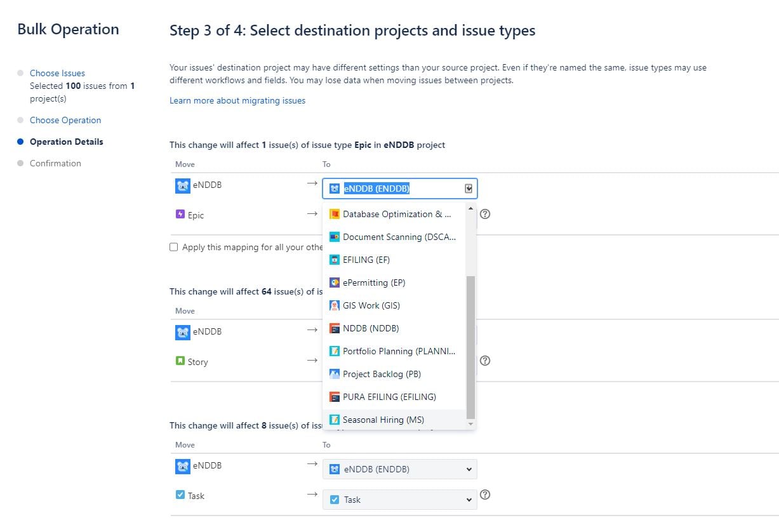Select Database Optimization project option

pos(394,214)
